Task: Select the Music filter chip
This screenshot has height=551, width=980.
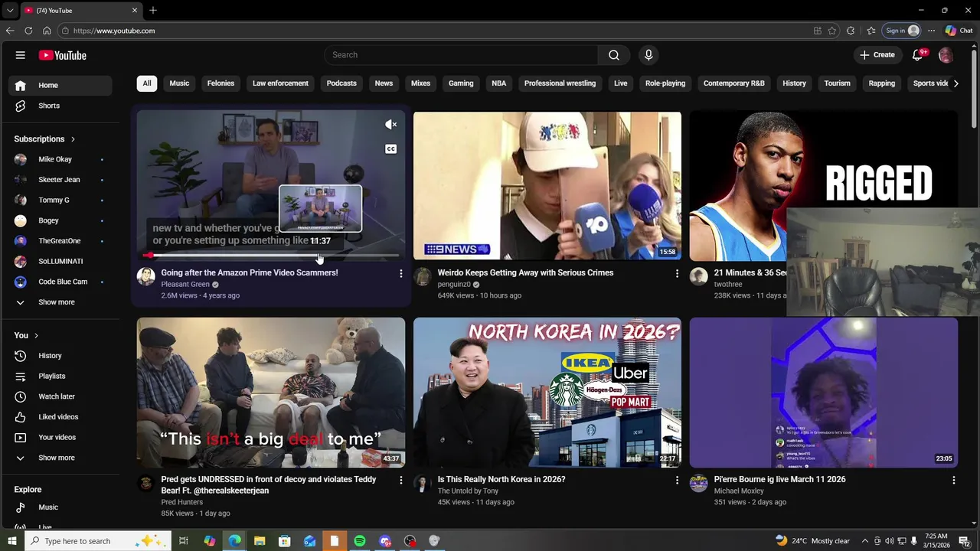Action: [x=179, y=83]
